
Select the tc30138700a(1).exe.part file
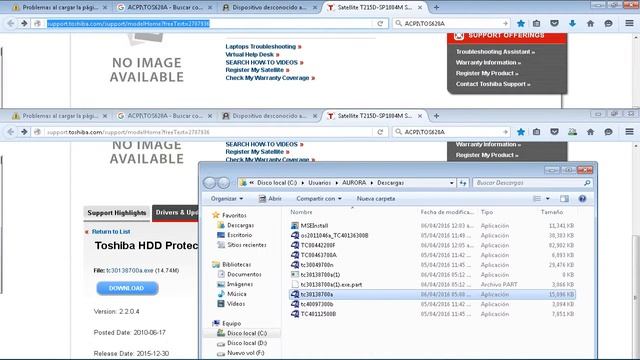331,284
